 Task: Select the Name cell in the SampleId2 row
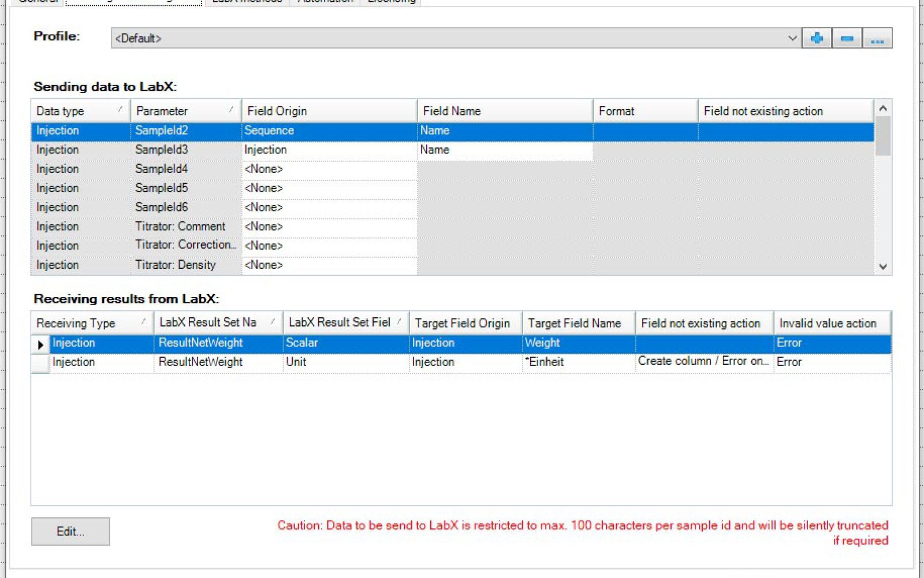point(505,131)
